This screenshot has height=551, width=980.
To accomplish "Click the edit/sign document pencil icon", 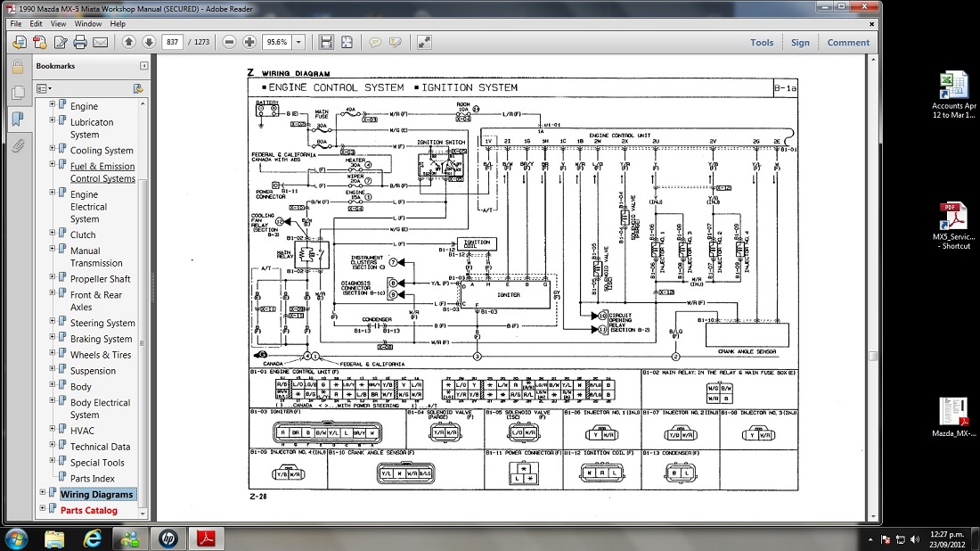I will coord(60,42).
